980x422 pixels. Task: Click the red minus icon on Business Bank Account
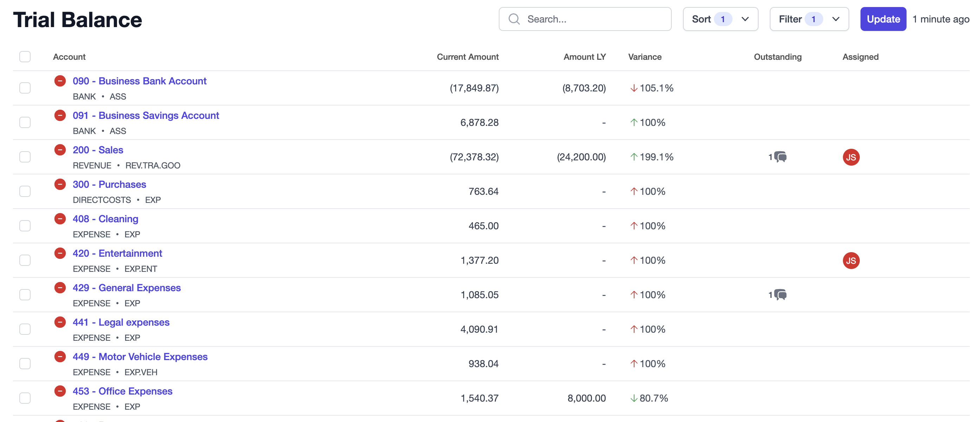(x=60, y=81)
